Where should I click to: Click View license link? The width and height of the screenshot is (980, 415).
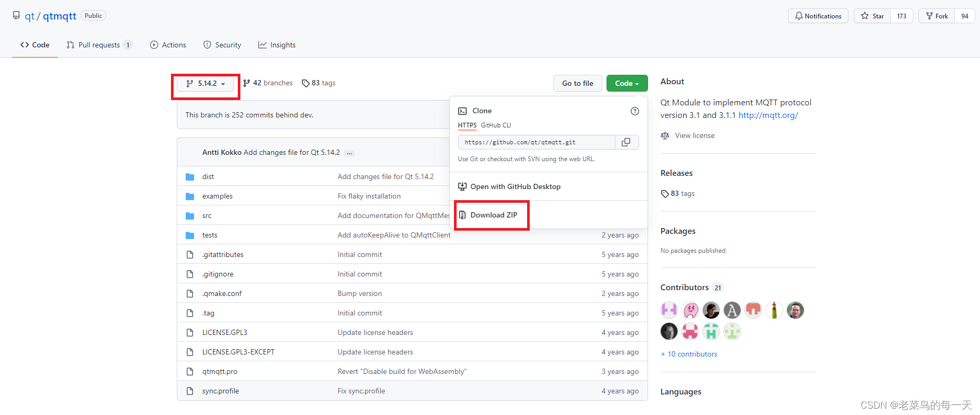(694, 136)
